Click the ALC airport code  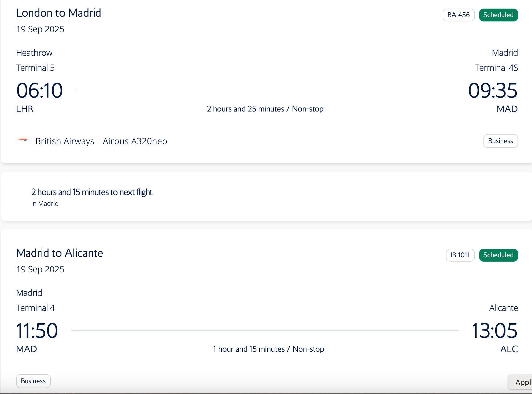click(x=509, y=349)
